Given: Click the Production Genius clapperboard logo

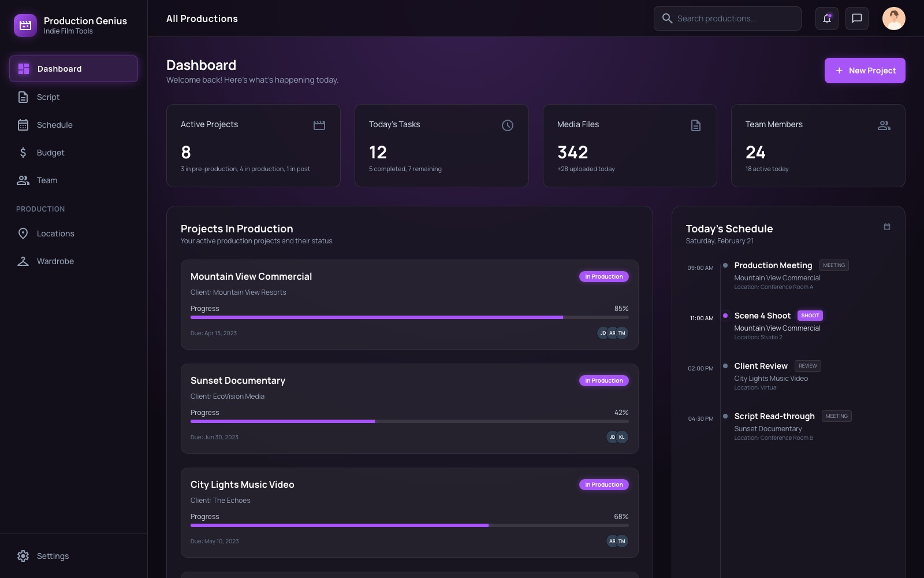Looking at the screenshot, I should (x=25, y=25).
